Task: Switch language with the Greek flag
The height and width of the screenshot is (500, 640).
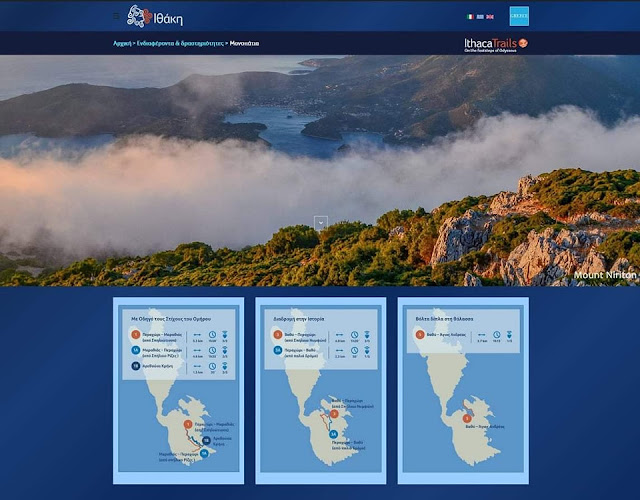Action: point(481,17)
